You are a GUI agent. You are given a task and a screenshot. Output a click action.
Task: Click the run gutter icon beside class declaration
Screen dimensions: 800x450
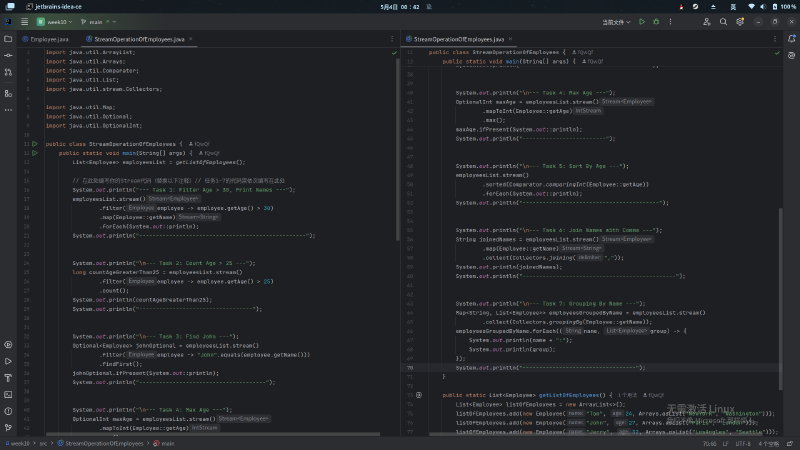coord(35,144)
